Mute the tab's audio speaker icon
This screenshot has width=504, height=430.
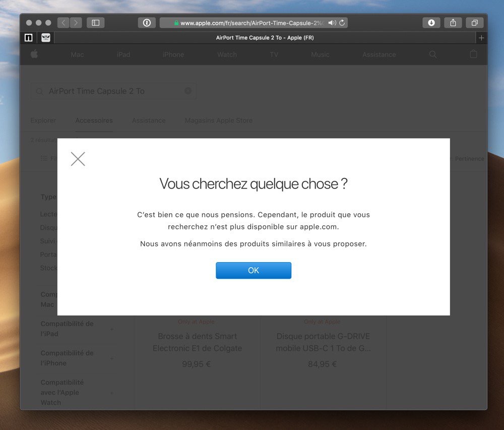click(x=332, y=23)
